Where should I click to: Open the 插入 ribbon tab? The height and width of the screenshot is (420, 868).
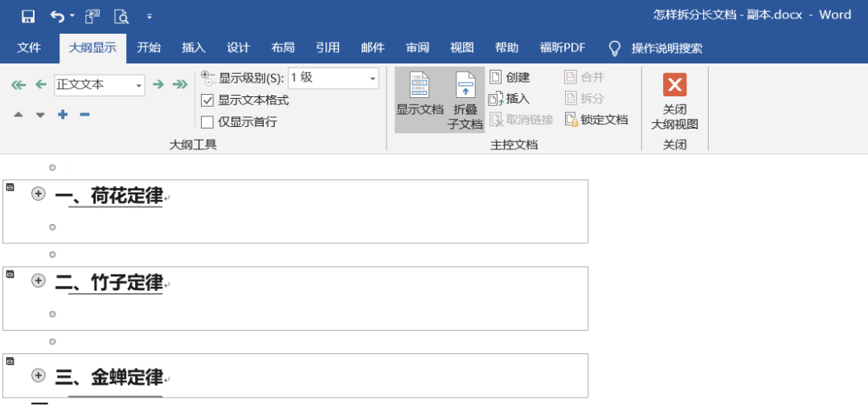coord(194,48)
